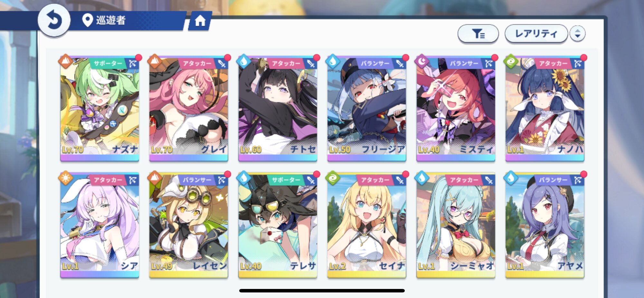Select the レイセン character card
The width and height of the screenshot is (644, 298).
189,225
